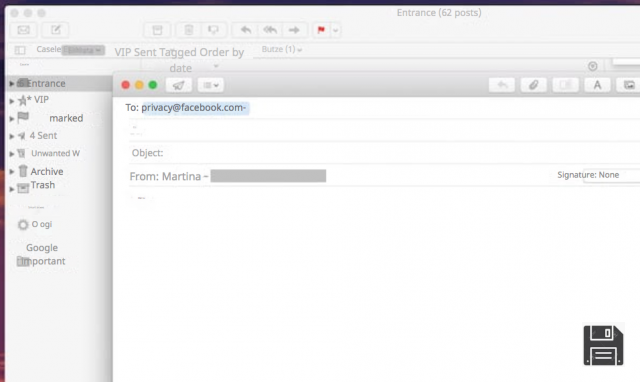Toggle the mailbox sidebar icon

(x=20, y=50)
